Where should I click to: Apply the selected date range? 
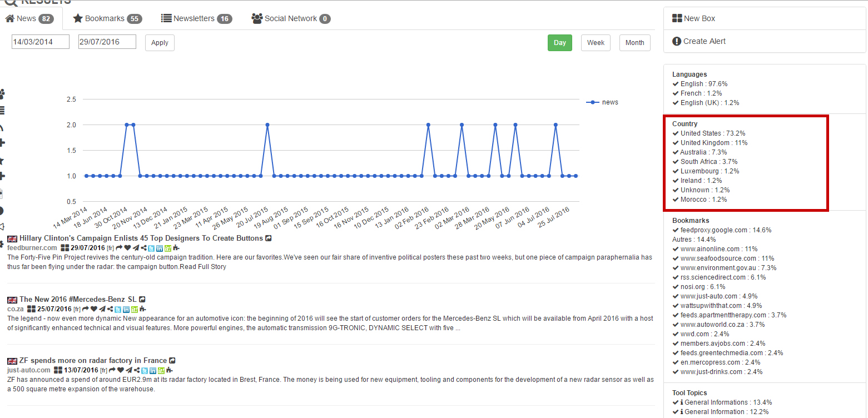pos(160,43)
